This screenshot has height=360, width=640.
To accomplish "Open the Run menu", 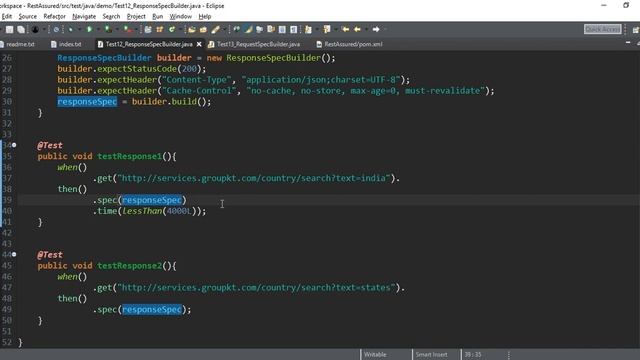I will (158, 16).
